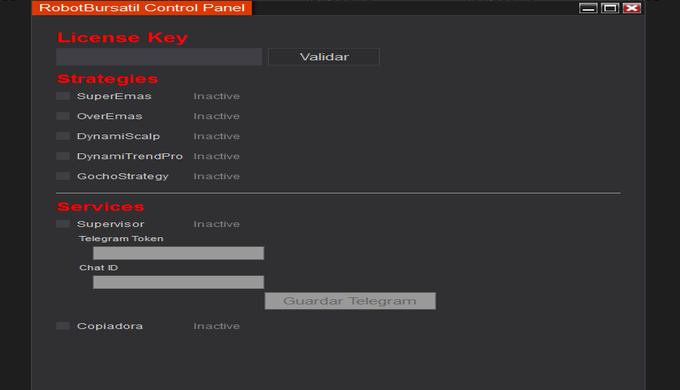The image size is (680, 390).
Task: Click the Inactive status beside SuperEmas
Action: [x=216, y=96]
